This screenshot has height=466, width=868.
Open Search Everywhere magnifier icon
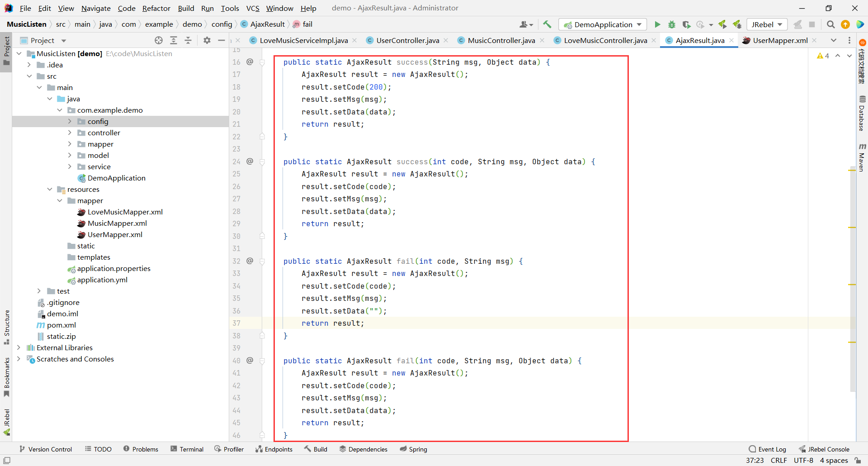click(830, 24)
